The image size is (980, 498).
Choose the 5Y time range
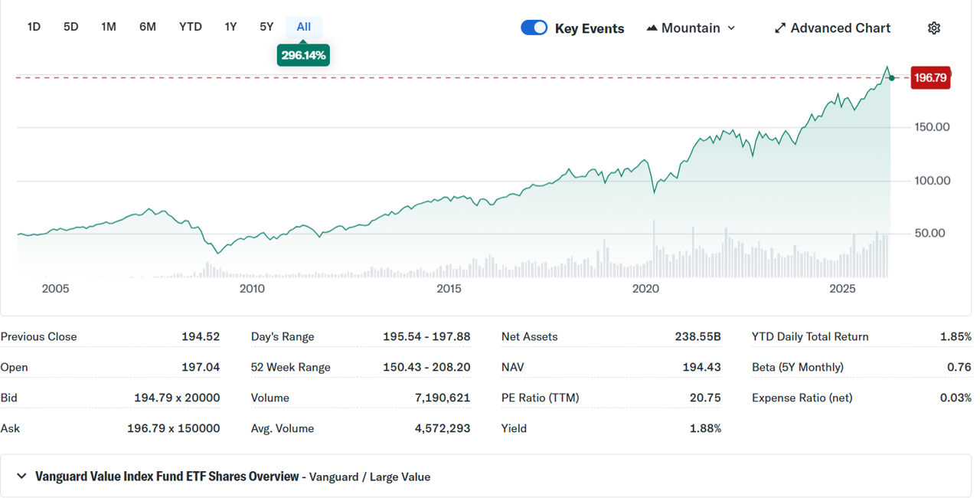coord(266,27)
